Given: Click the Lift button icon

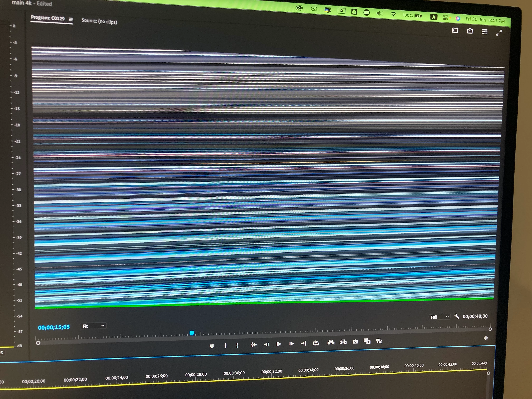Looking at the screenshot, I should 331,342.
